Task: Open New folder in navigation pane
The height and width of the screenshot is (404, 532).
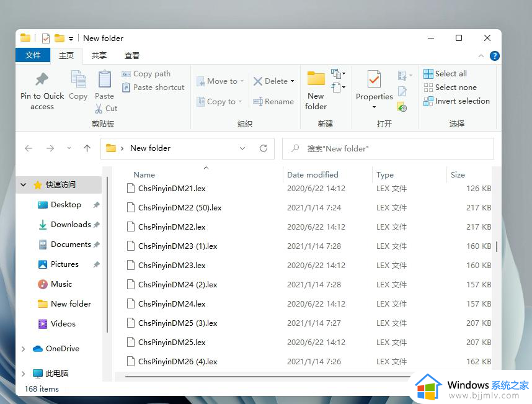Action: click(x=71, y=304)
